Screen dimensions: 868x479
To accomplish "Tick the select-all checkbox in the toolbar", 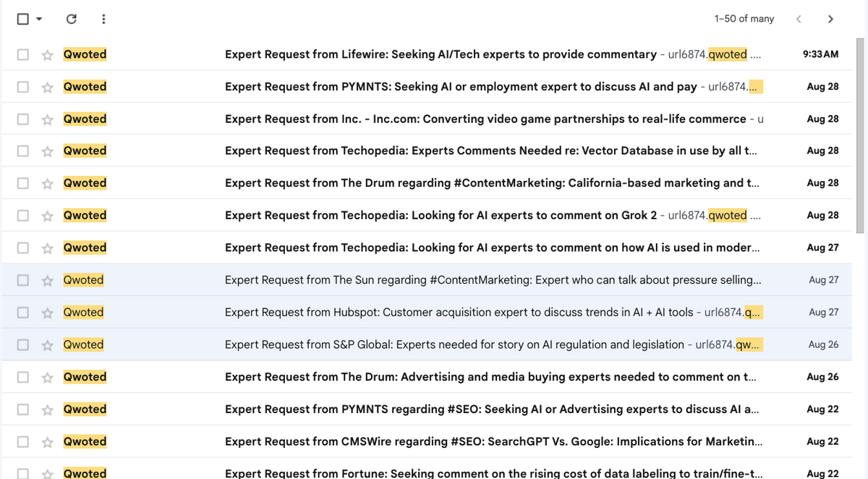I will [23, 19].
